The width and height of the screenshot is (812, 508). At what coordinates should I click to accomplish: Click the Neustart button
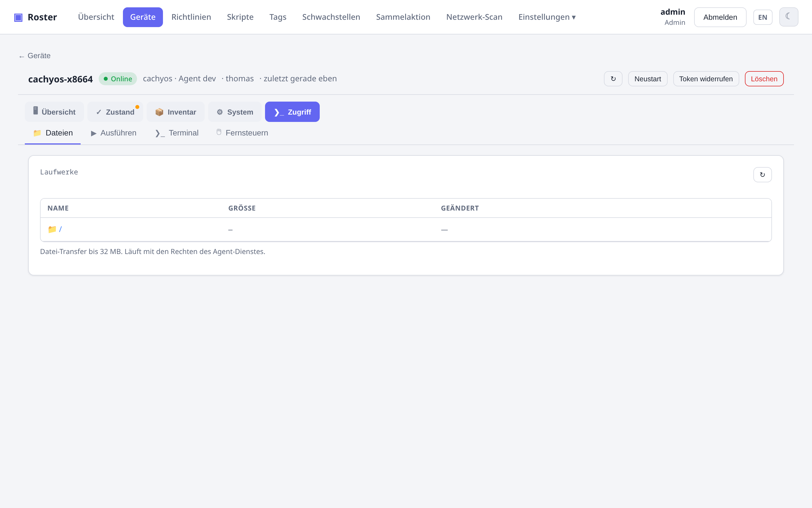[x=648, y=79]
